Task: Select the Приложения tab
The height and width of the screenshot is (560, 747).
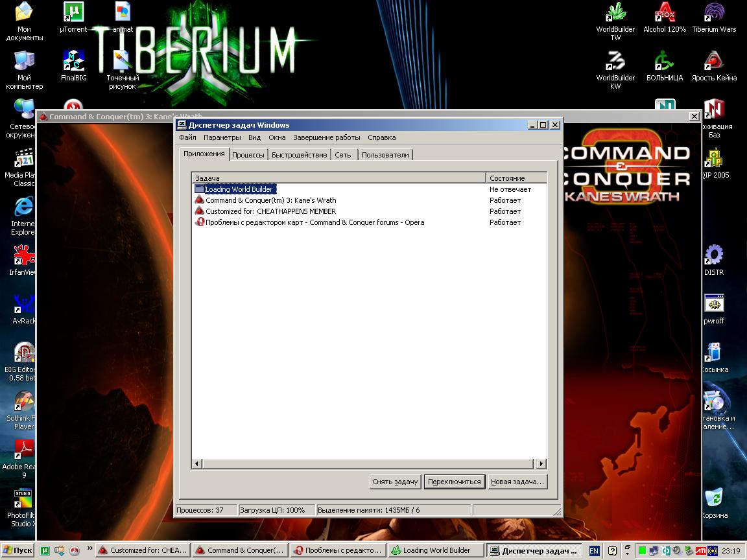Action: click(204, 154)
